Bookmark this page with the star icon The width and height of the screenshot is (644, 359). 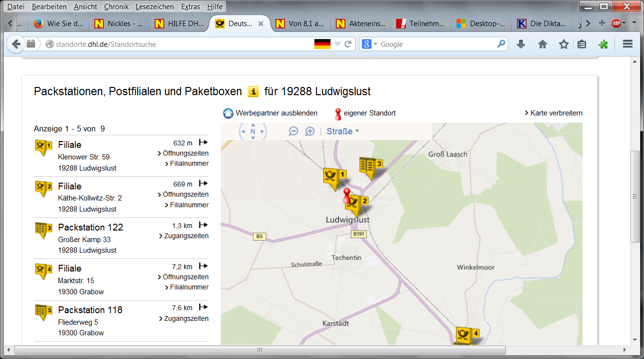[x=564, y=44]
